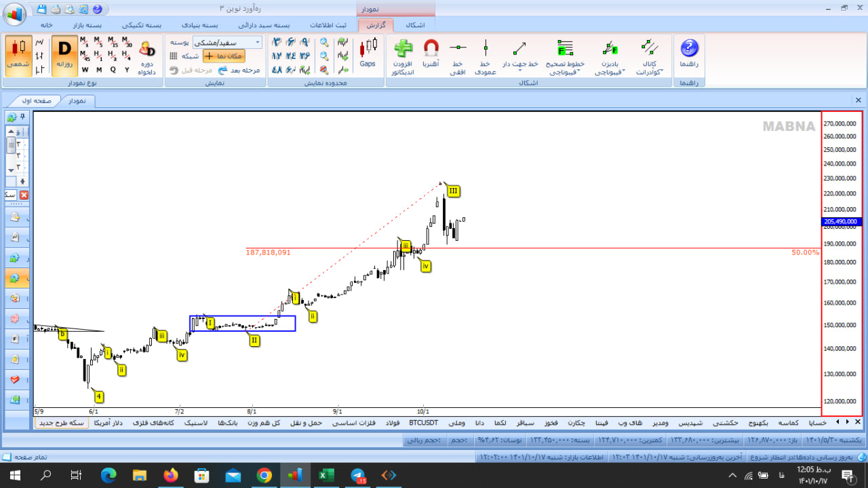Choose the M15 timeframe icon
868x488 pixels.
[x=113, y=42]
